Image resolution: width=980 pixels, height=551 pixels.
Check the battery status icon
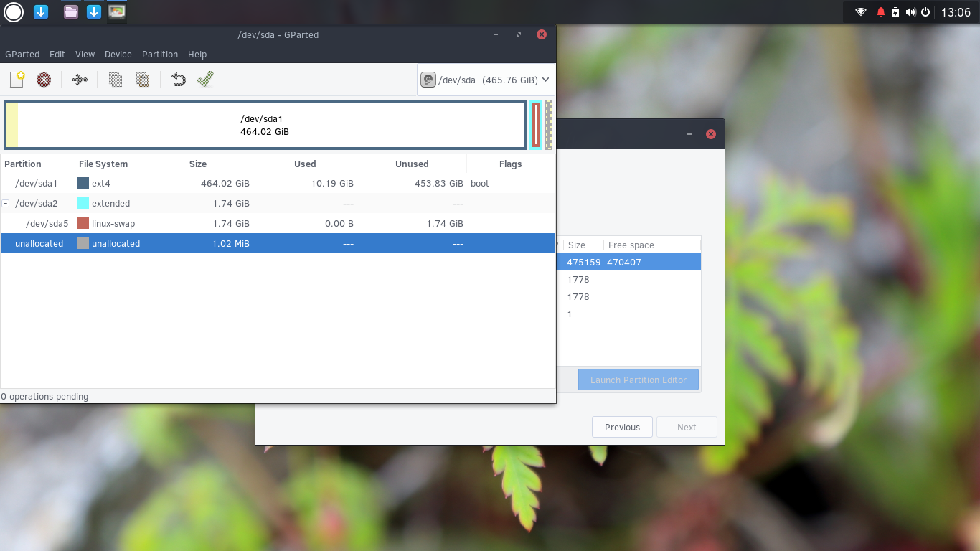click(x=895, y=12)
